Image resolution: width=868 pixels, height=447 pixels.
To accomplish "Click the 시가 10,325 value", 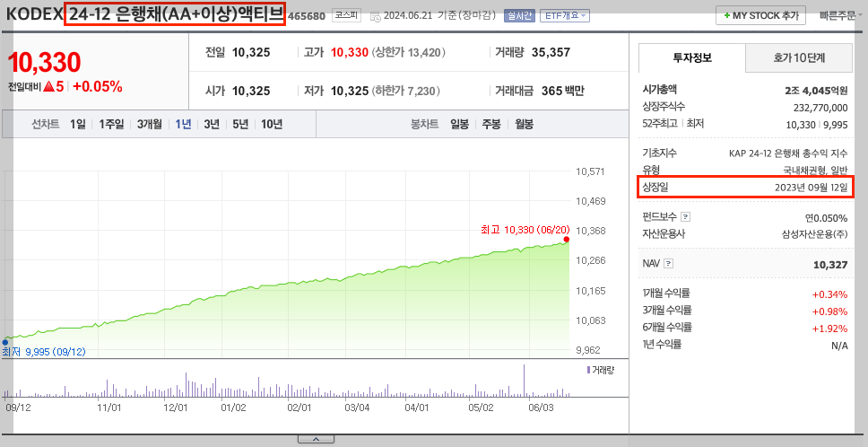I will [251, 91].
